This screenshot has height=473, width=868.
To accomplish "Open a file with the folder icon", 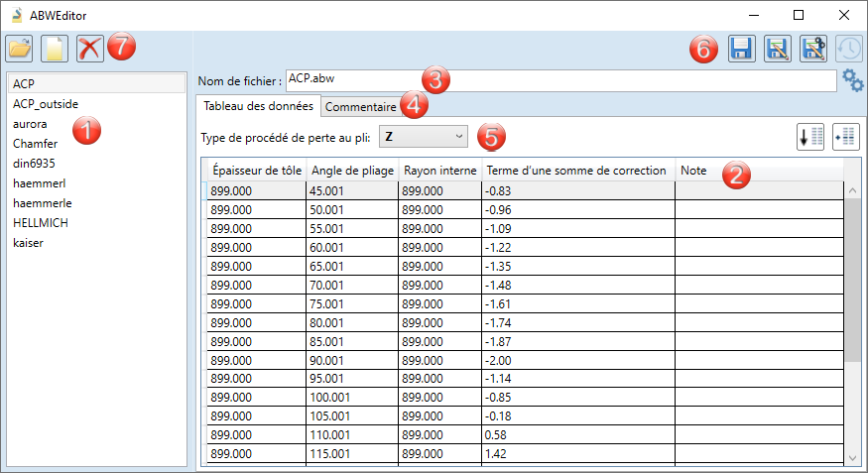I will [x=20, y=49].
